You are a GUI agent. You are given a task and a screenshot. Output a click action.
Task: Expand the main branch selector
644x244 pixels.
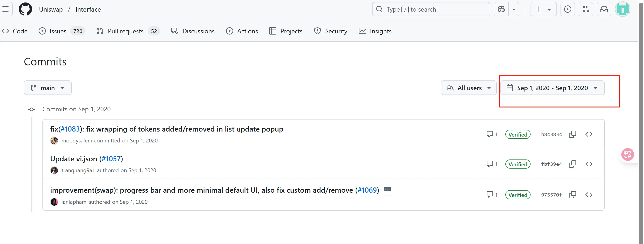(47, 88)
